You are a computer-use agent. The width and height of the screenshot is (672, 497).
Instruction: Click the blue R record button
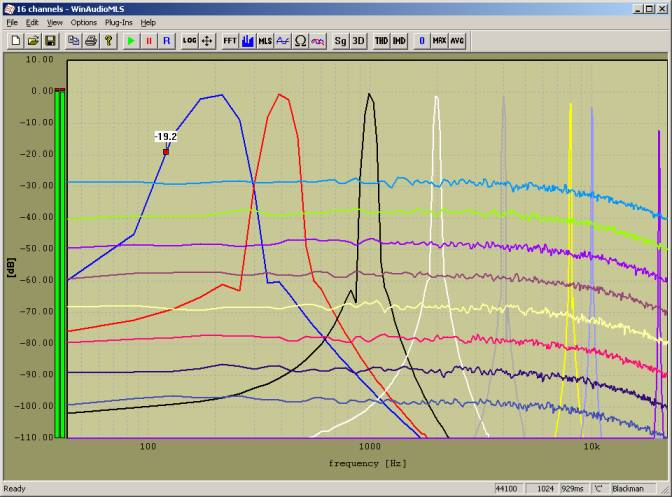pos(167,41)
